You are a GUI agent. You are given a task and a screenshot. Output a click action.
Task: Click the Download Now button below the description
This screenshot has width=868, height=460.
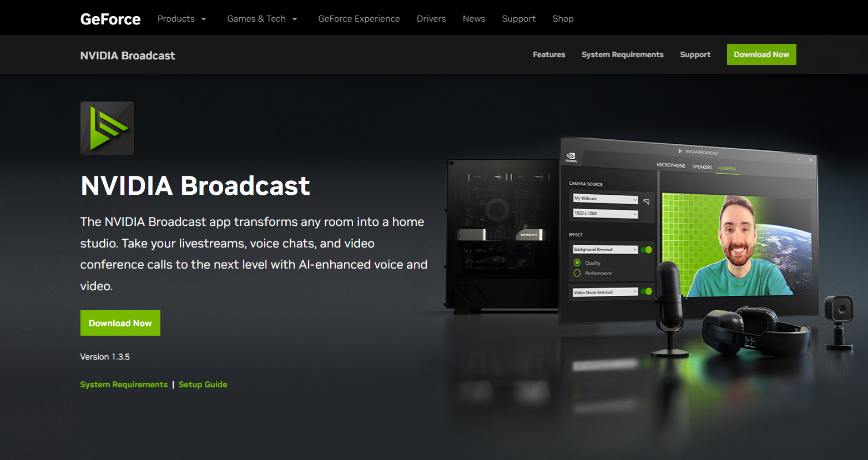[x=120, y=323]
